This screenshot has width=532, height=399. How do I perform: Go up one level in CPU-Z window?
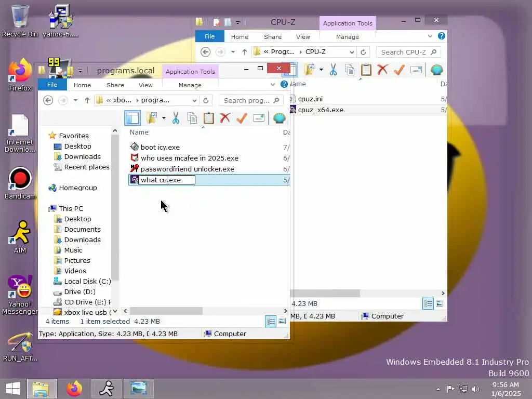click(245, 52)
